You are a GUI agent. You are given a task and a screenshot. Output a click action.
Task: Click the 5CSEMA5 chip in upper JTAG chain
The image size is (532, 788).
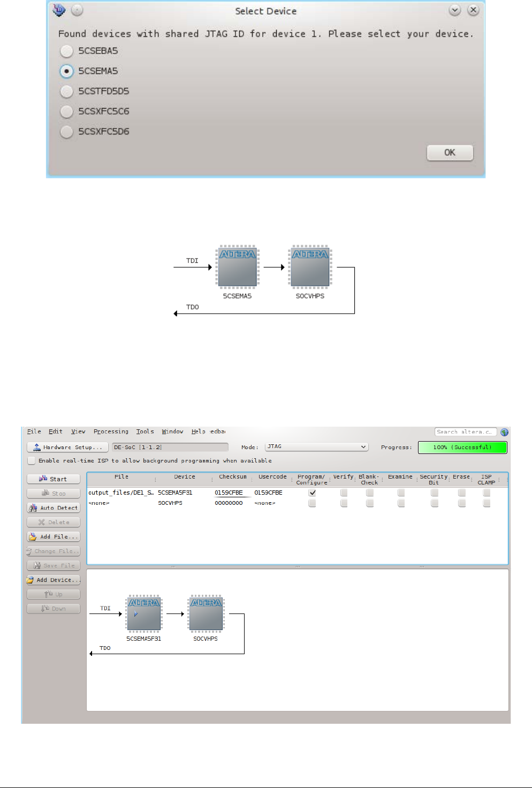point(237,267)
